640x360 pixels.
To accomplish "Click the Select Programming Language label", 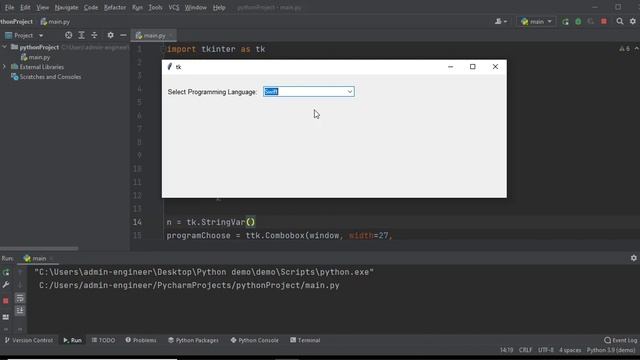I will (x=212, y=92).
